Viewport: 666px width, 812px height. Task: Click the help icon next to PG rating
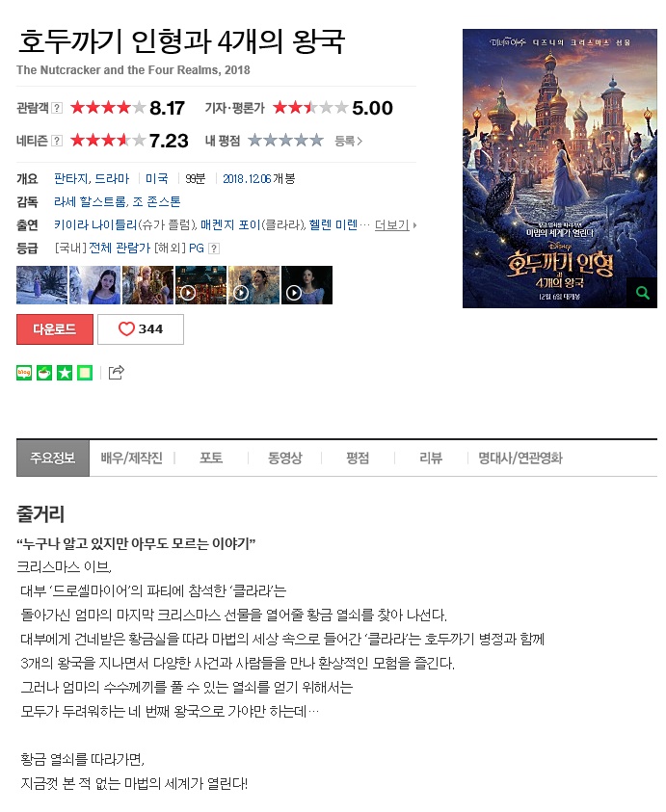pyautogui.click(x=214, y=249)
